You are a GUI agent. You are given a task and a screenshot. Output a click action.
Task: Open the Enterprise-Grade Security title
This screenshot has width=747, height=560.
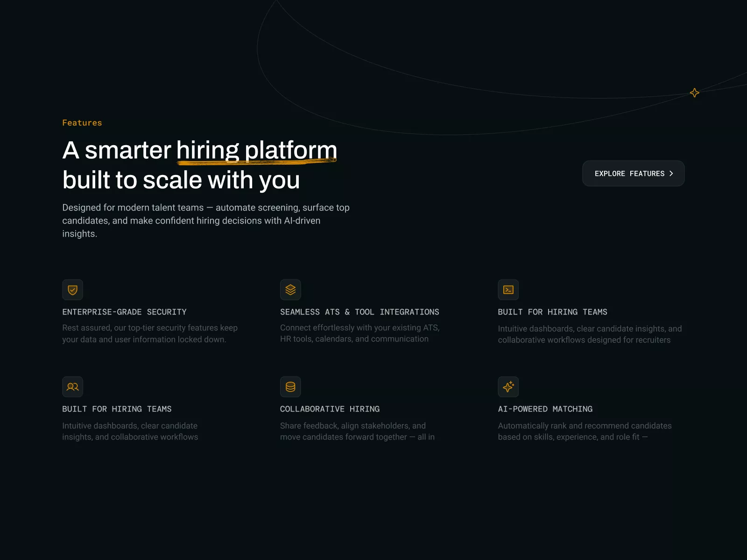tap(124, 312)
